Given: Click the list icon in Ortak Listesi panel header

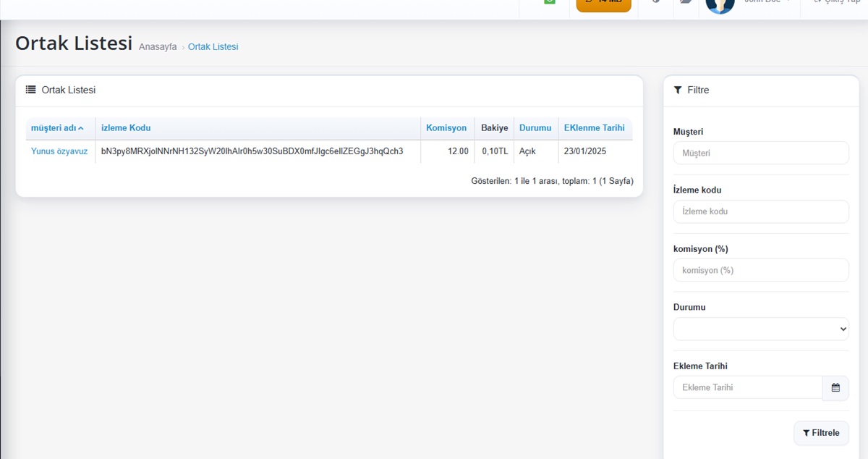Looking at the screenshot, I should coord(31,90).
